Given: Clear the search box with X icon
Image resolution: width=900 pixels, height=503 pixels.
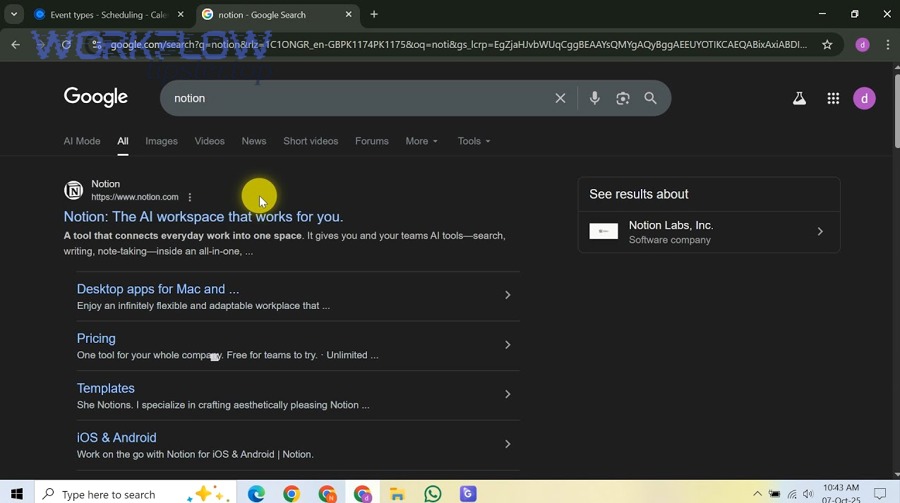Looking at the screenshot, I should [x=560, y=98].
